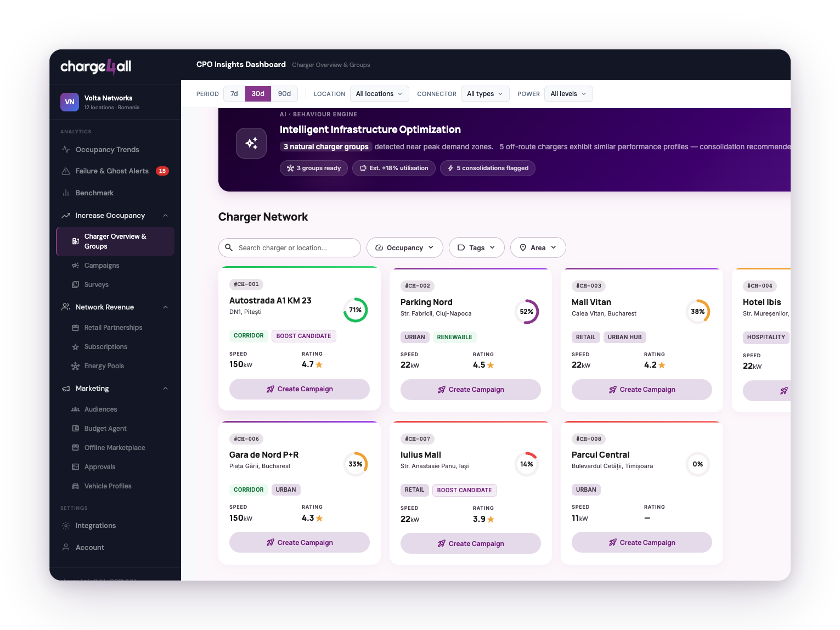Click the Occupancy Trends pulse icon
Screen dimensions: 840x630
(66, 149)
